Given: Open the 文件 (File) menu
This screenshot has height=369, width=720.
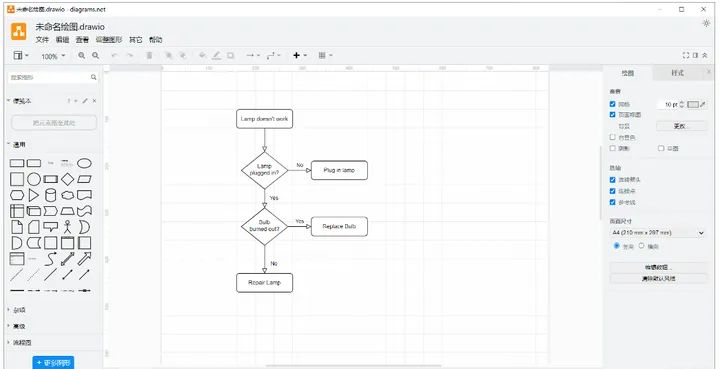Looking at the screenshot, I should point(42,40).
